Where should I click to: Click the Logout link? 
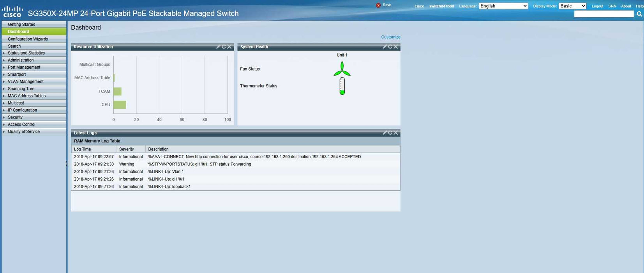pos(597,6)
